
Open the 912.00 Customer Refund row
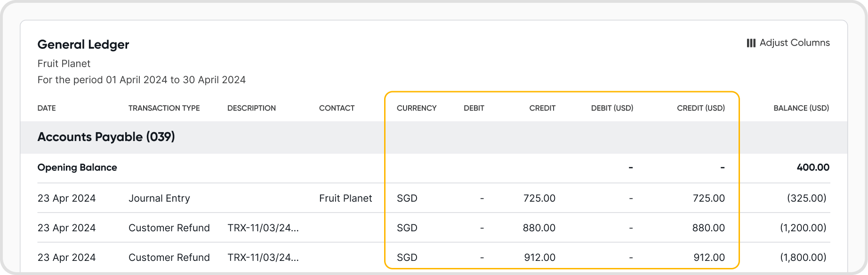point(169,258)
